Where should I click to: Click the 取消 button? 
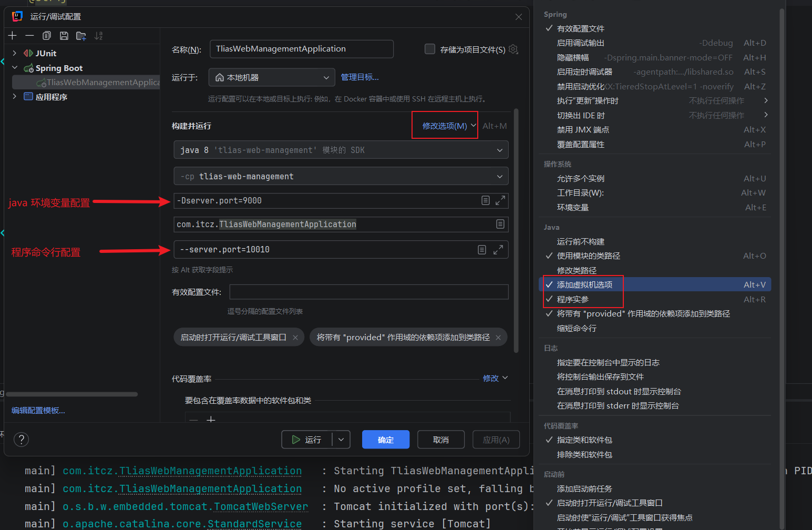(441, 440)
